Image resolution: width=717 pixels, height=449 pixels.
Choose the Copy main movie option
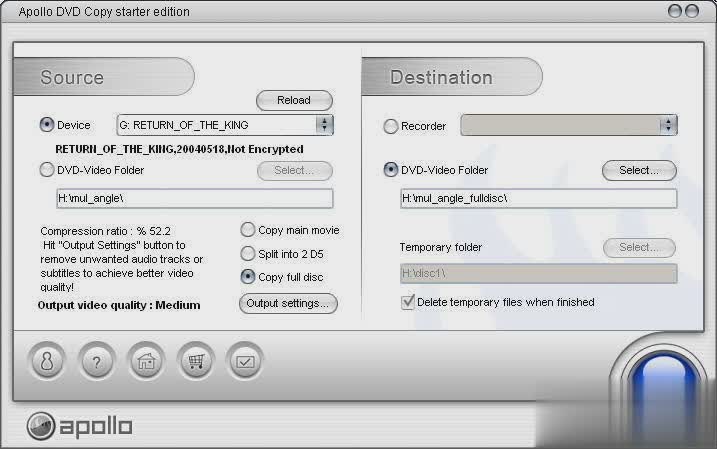[x=247, y=230]
